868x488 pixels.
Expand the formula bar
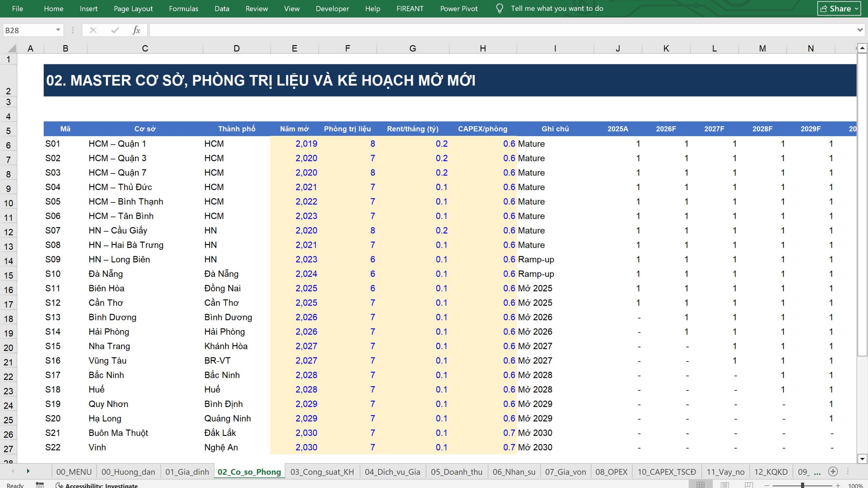click(x=860, y=30)
